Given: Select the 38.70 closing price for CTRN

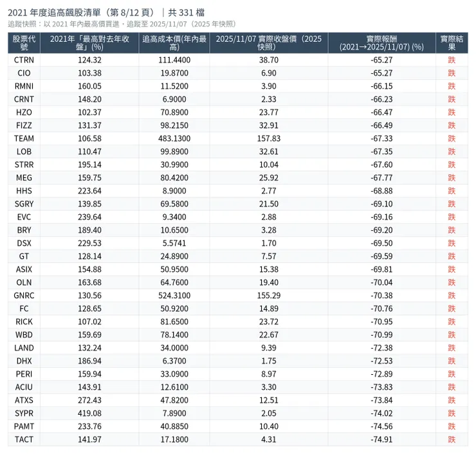Looking at the screenshot, I should [x=269, y=60].
